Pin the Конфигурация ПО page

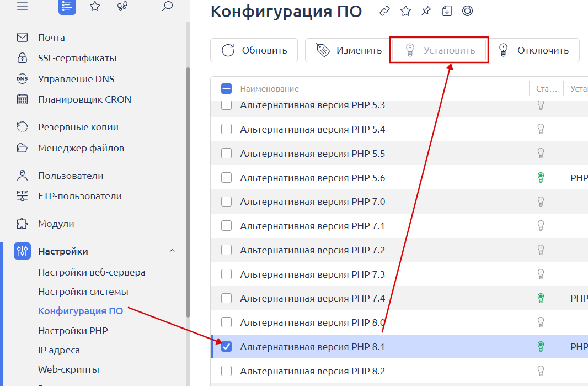pos(426,11)
